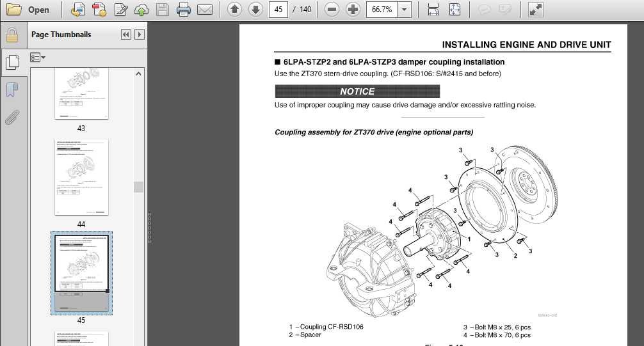Click the Open folder button
This screenshot has width=644, height=346.
28,10
